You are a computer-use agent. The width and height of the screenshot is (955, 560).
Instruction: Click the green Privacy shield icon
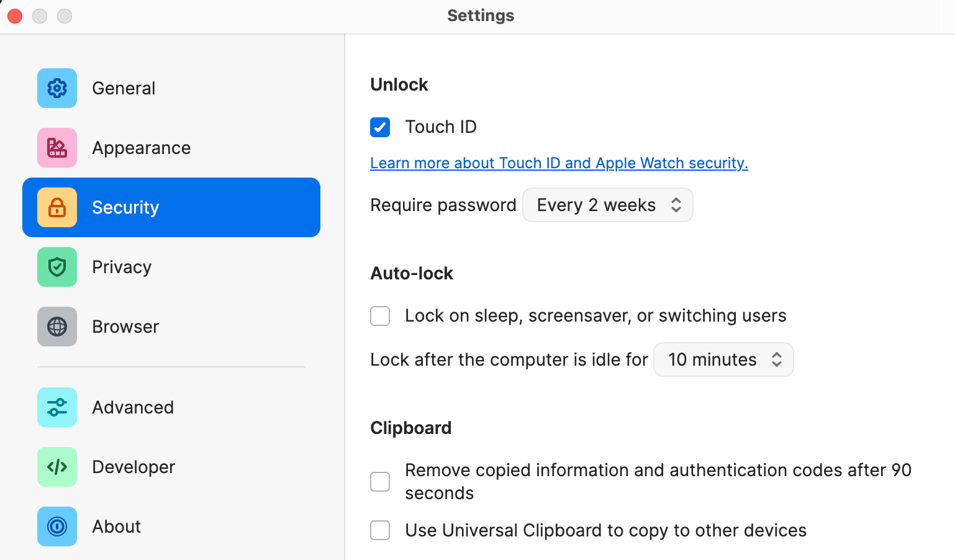pos(57,267)
